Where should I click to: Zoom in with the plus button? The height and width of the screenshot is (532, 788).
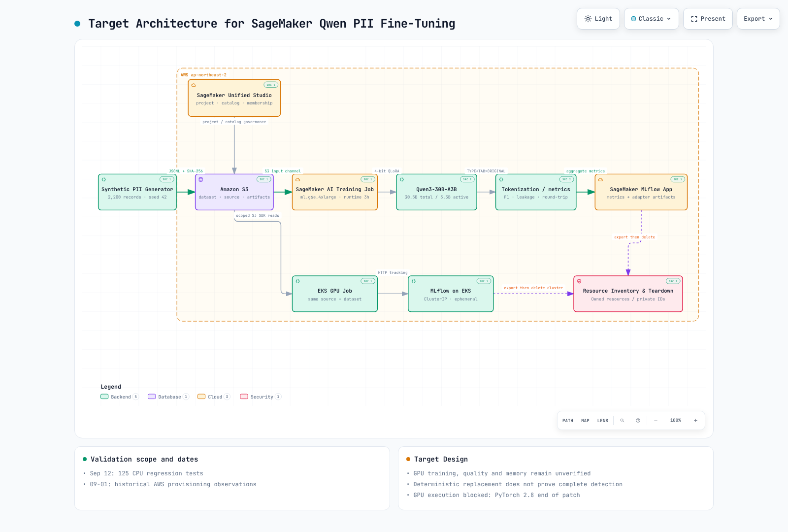(695, 421)
